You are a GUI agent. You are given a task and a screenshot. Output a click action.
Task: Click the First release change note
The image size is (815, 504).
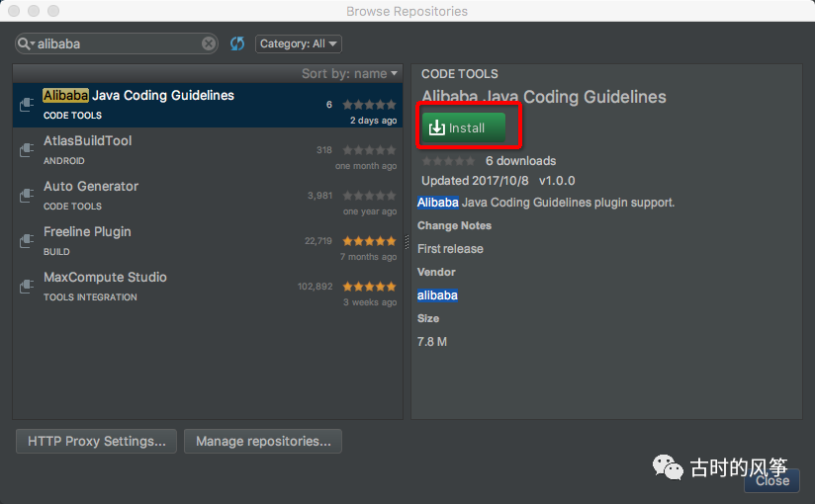(x=450, y=249)
